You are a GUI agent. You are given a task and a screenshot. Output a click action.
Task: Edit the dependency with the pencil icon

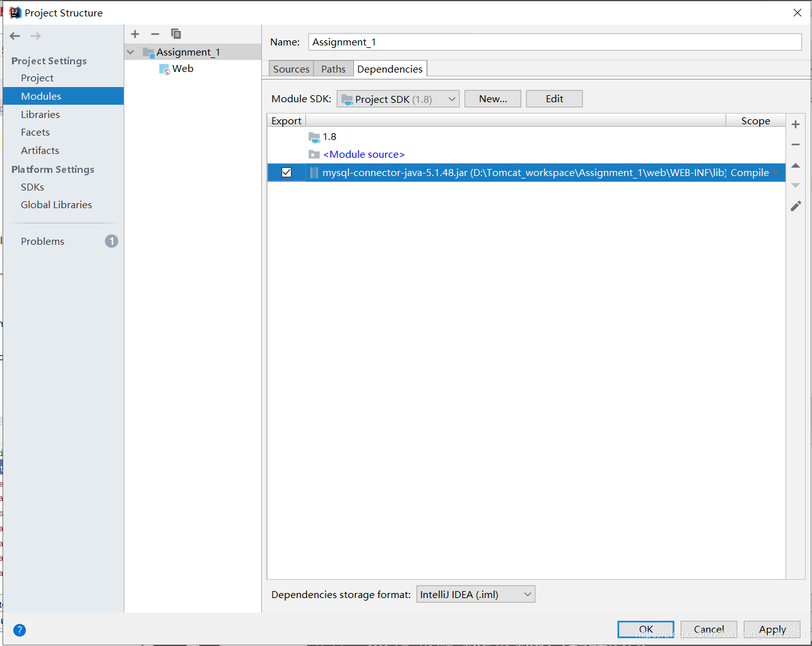[x=796, y=206]
